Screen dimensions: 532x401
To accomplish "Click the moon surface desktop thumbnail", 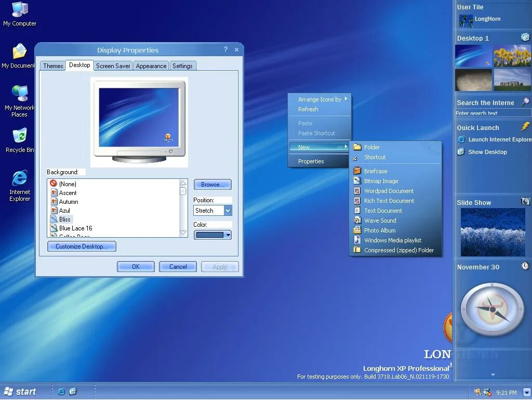I will coord(473,80).
